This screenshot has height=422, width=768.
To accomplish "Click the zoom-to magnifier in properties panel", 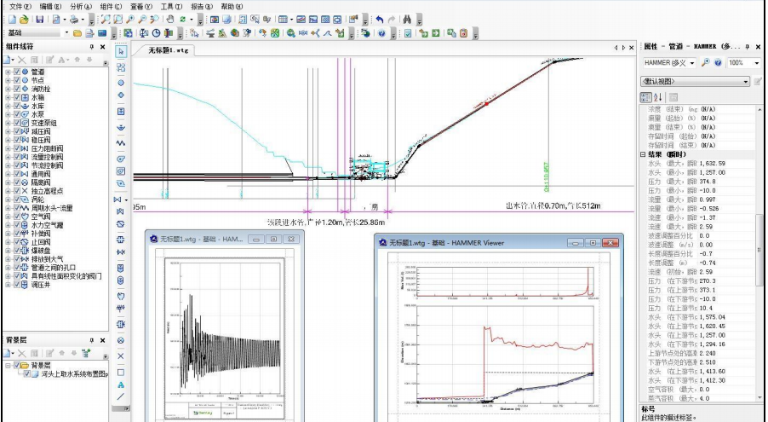I will point(706,63).
